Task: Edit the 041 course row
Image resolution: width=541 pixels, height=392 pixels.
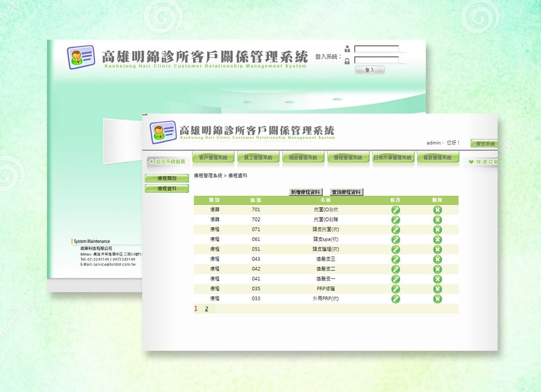Action: 395,279
